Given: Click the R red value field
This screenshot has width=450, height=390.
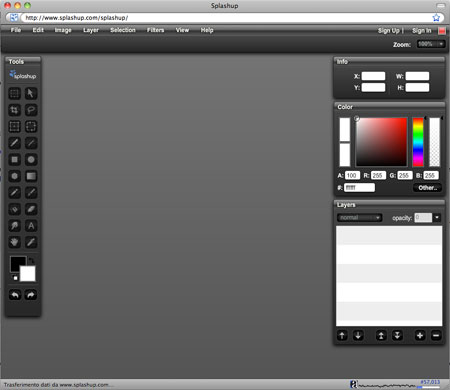Looking at the screenshot, I should pyautogui.click(x=378, y=175).
